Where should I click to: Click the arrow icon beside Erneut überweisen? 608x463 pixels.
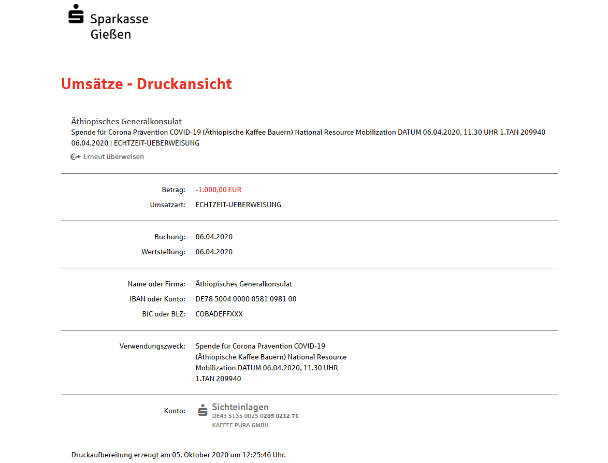click(x=75, y=157)
